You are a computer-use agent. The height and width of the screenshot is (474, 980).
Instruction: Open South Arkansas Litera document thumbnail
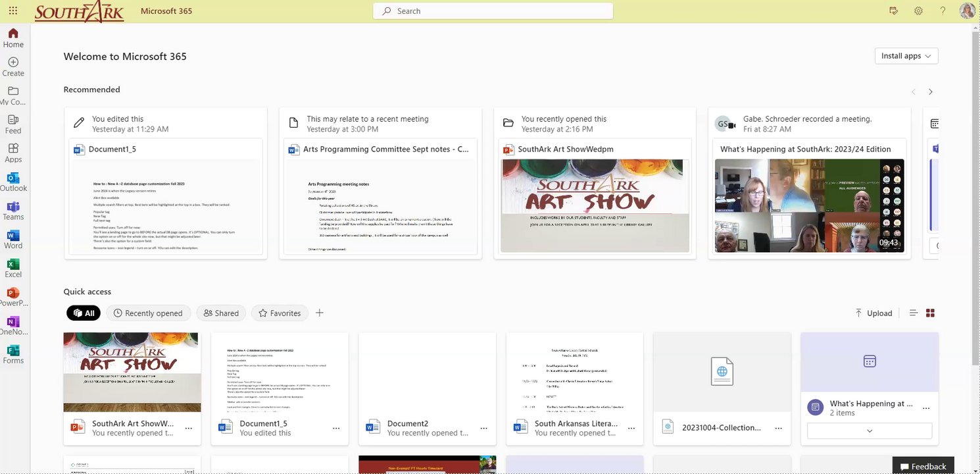pos(575,372)
